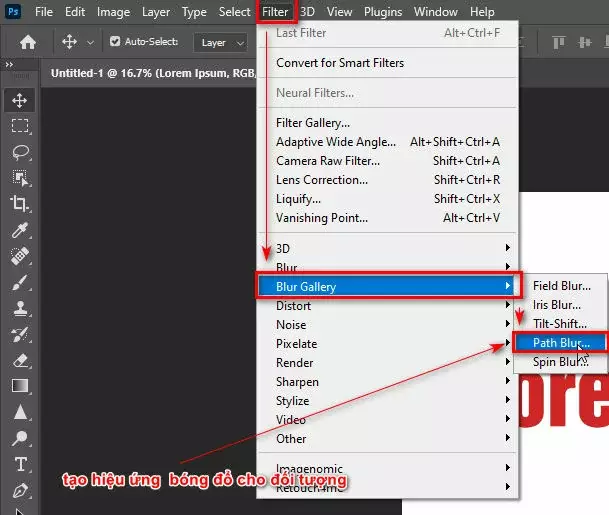Choose Path Blur from submenu
This screenshot has width=609, height=515.
[x=560, y=343]
